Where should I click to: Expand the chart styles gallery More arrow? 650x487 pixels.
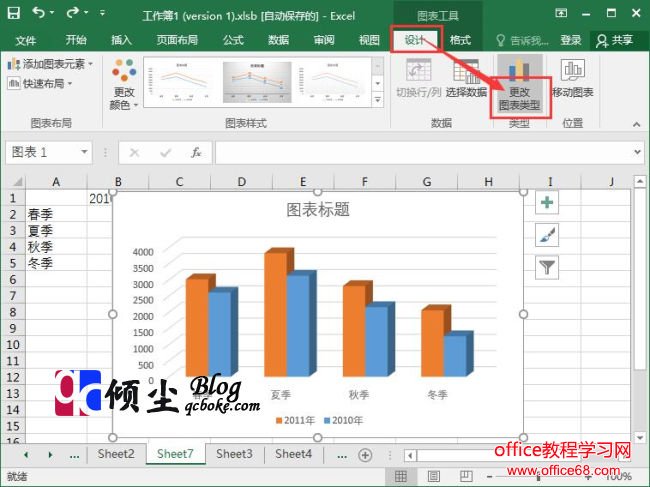tap(378, 100)
